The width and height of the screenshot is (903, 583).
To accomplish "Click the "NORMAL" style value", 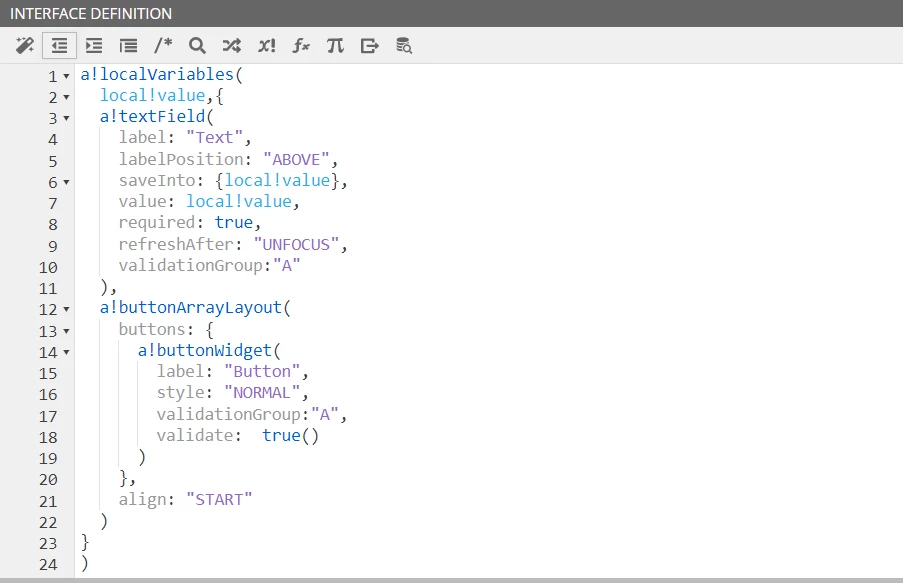I will (x=262, y=393).
